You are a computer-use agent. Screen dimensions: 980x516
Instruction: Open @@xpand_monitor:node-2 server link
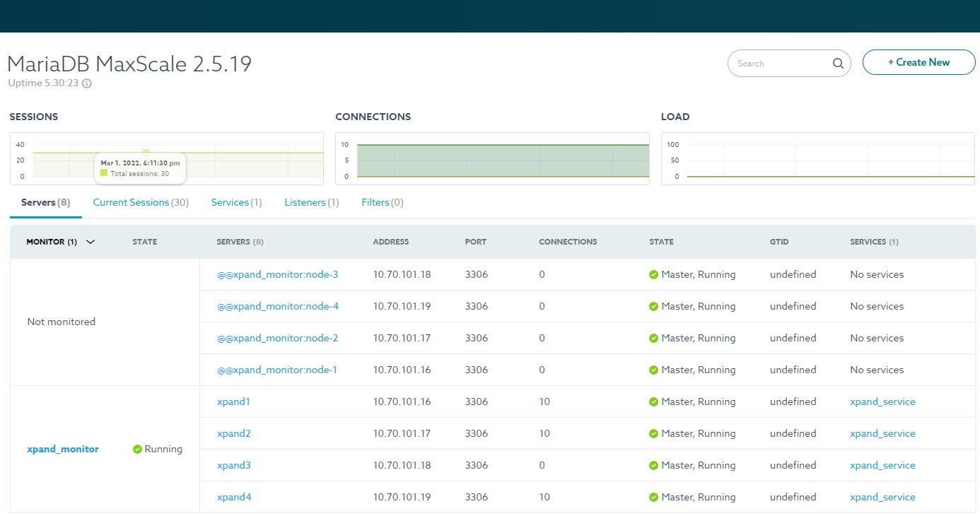click(x=277, y=338)
